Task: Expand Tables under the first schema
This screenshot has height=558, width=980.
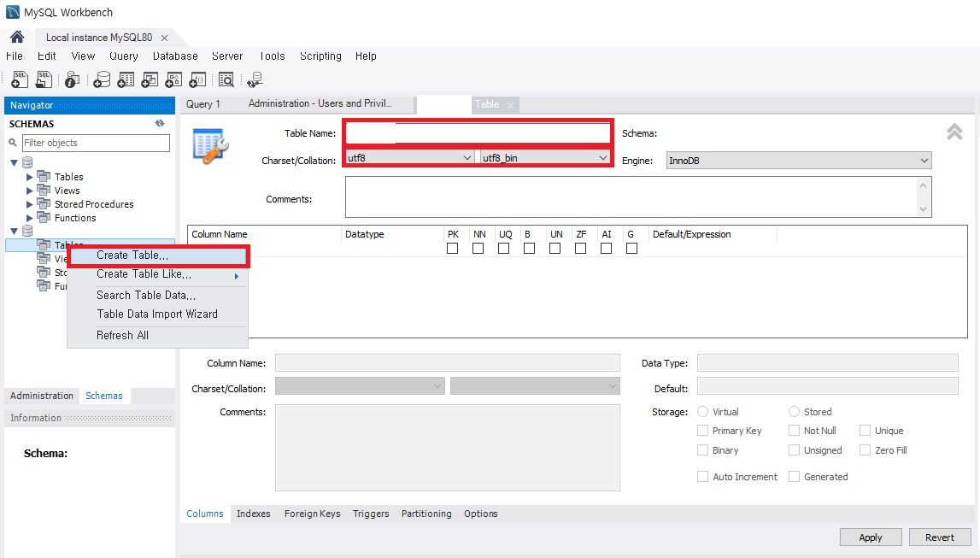Action: tap(29, 177)
